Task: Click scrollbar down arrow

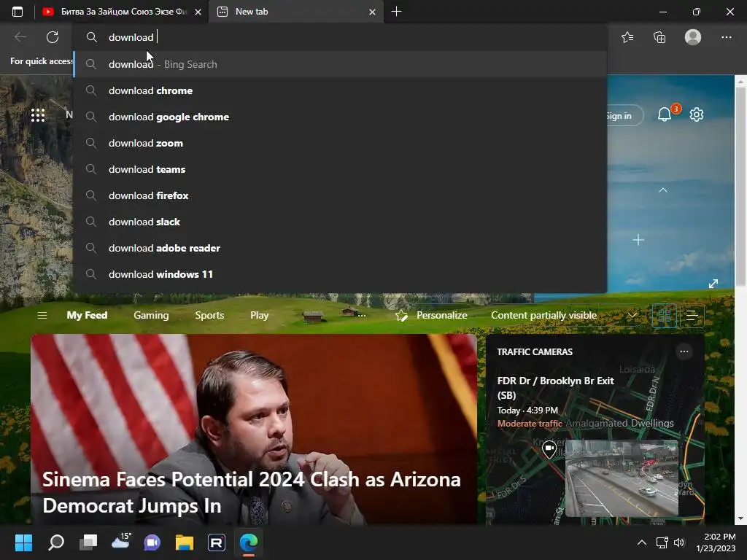Action: 740,518
